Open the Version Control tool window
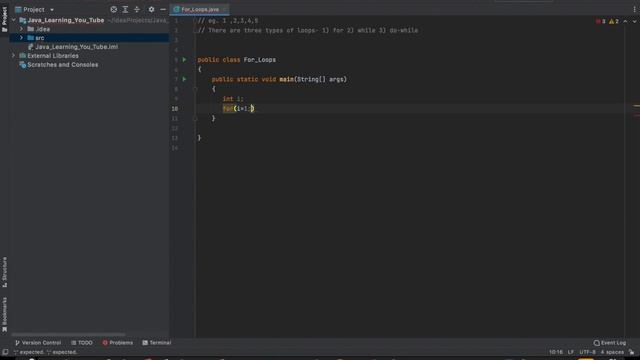 coord(38,343)
